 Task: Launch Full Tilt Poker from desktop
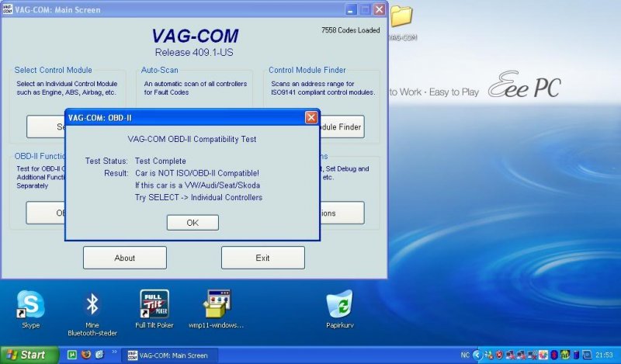click(x=154, y=304)
